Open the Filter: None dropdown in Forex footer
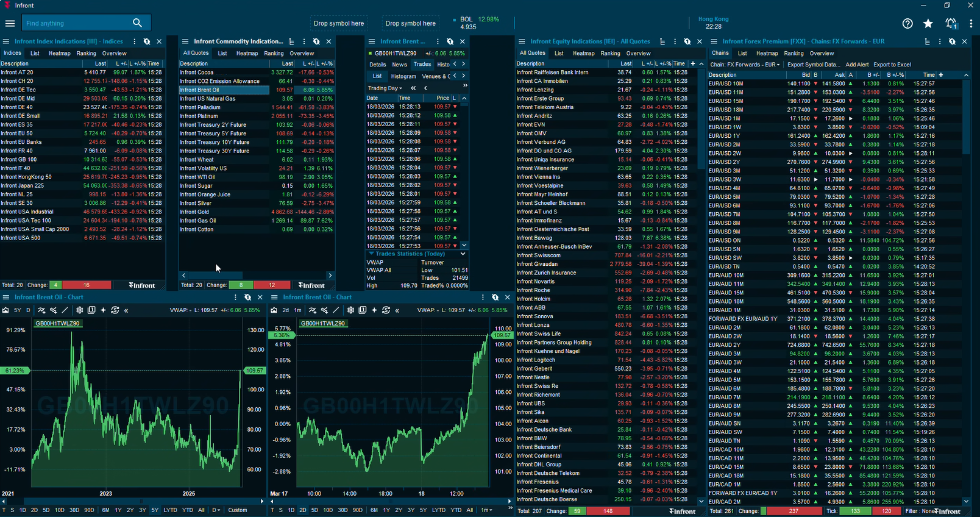980x517 pixels. (x=920, y=512)
